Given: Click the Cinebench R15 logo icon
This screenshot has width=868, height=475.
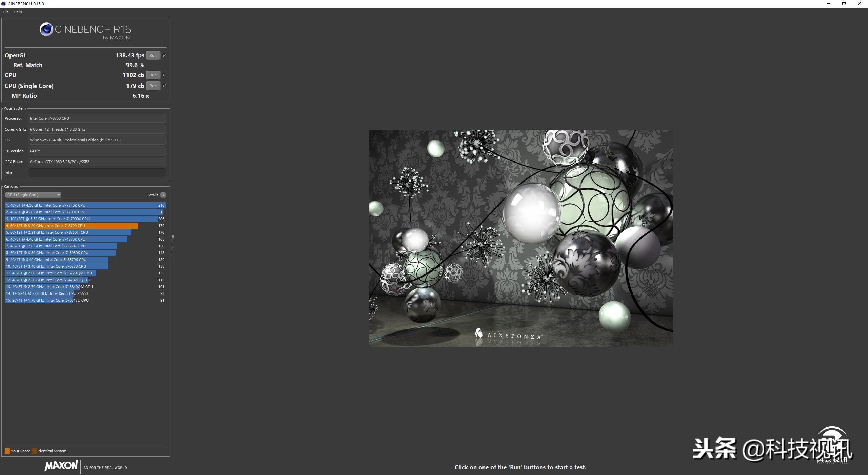Looking at the screenshot, I should tap(46, 30).
